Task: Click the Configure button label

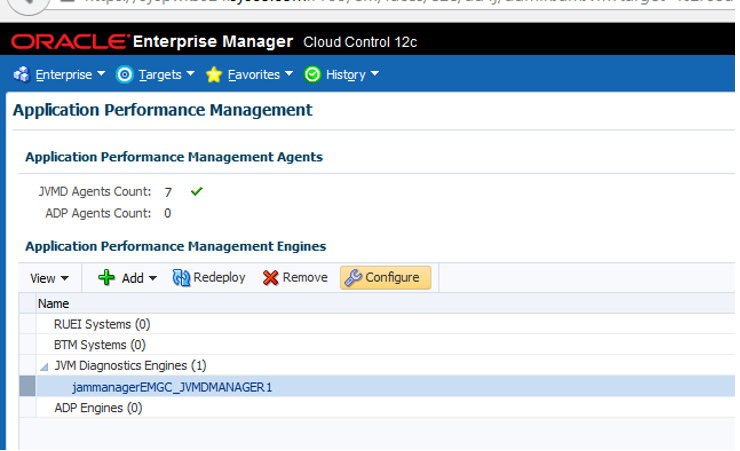Action: [x=392, y=277]
